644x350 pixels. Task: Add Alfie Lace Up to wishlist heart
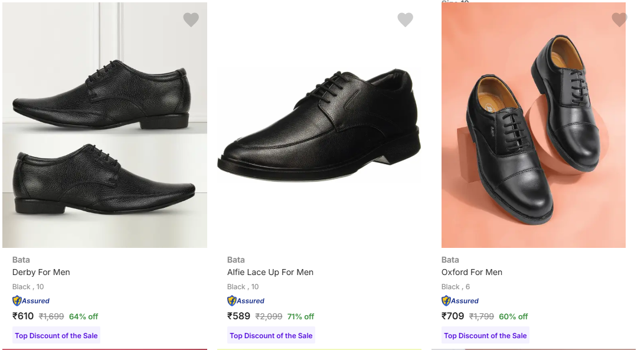click(405, 20)
